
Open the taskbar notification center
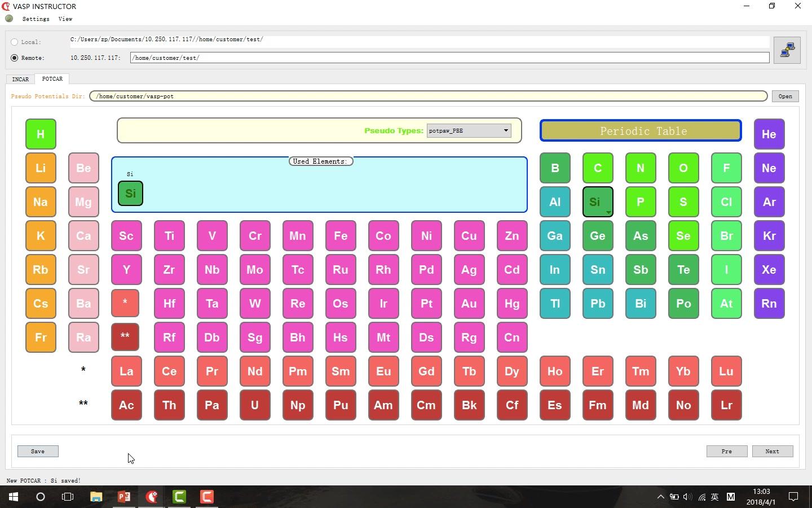793,497
